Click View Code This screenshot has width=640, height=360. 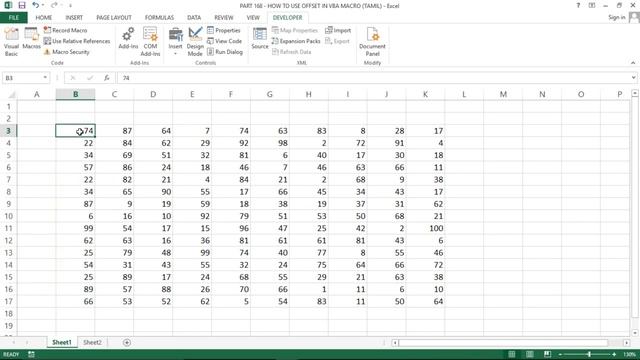click(x=224, y=41)
